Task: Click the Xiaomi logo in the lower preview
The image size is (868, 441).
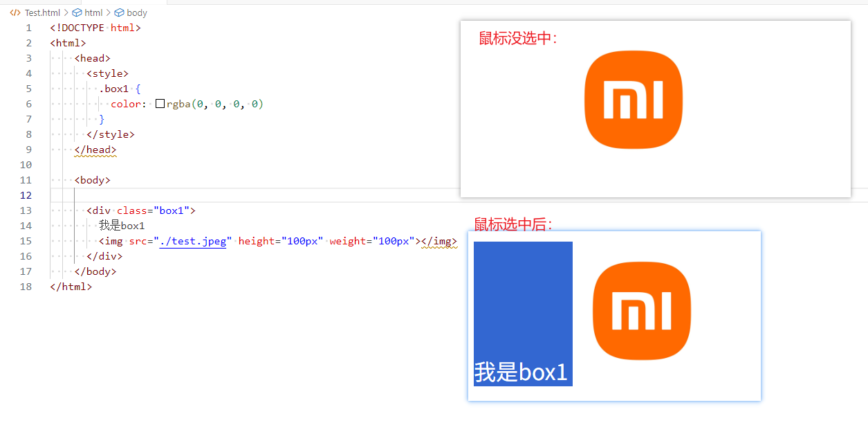Action: pos(642,311)
